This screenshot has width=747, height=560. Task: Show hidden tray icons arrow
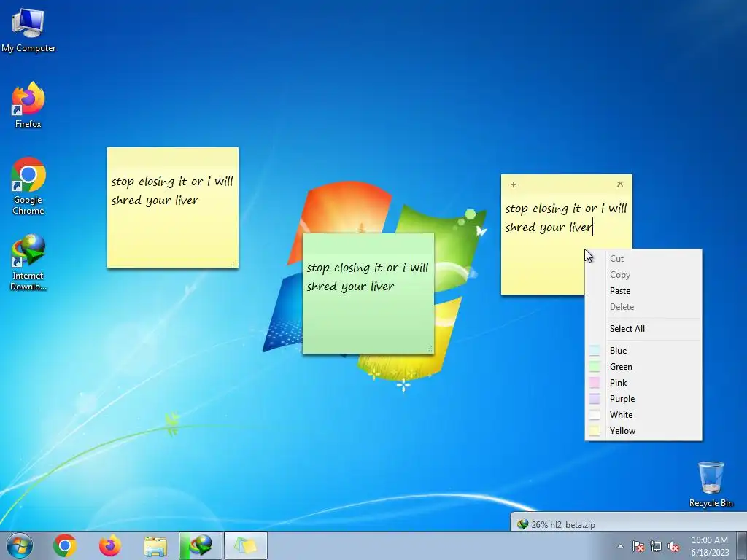click(x=620, y=546)
